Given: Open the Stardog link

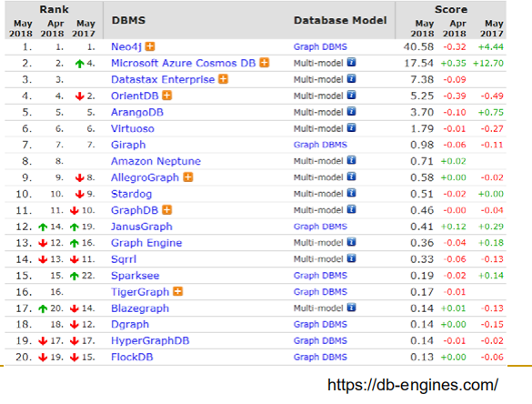Looking at the screenshot, I should [131, 194].
